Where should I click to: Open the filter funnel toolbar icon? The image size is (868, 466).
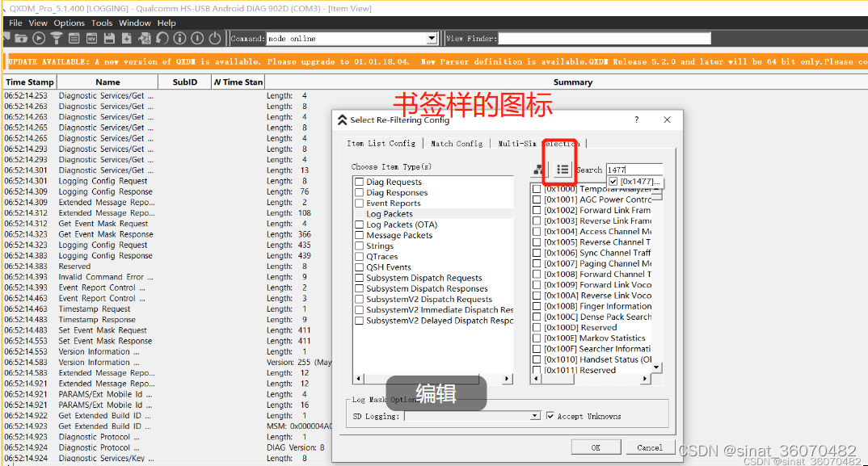point(57,38)
